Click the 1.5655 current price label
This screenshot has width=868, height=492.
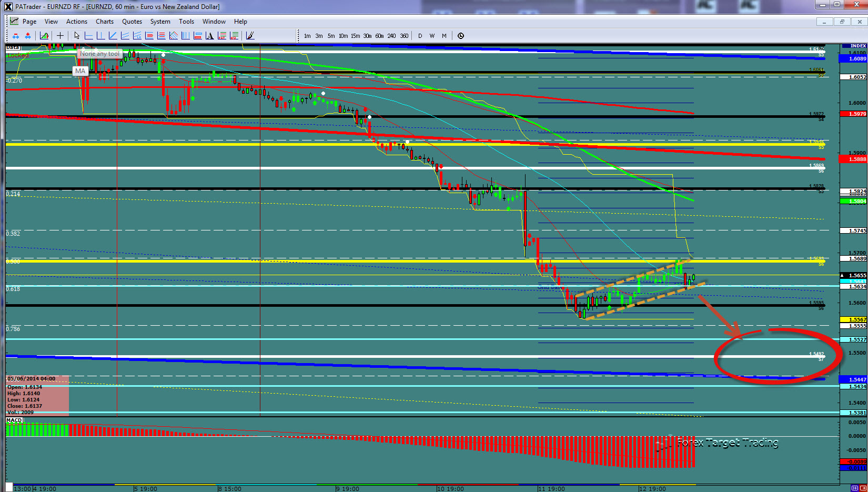[853, 275]
